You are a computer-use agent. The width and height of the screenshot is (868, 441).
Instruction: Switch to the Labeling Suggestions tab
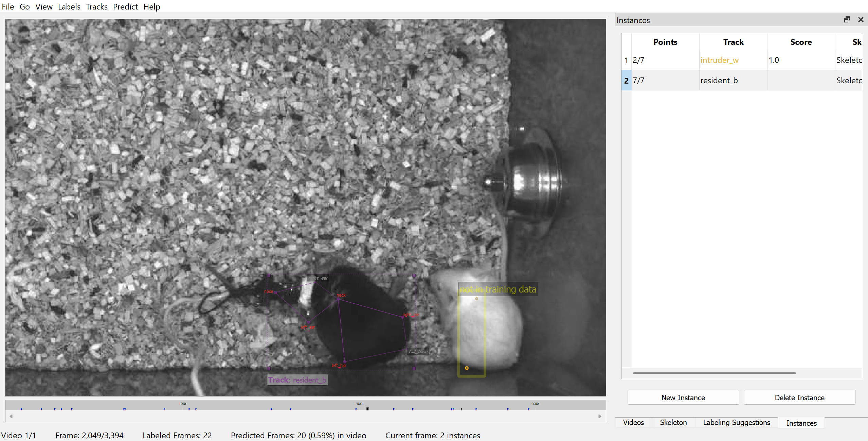pyautogui.click(x=736, y=422)
